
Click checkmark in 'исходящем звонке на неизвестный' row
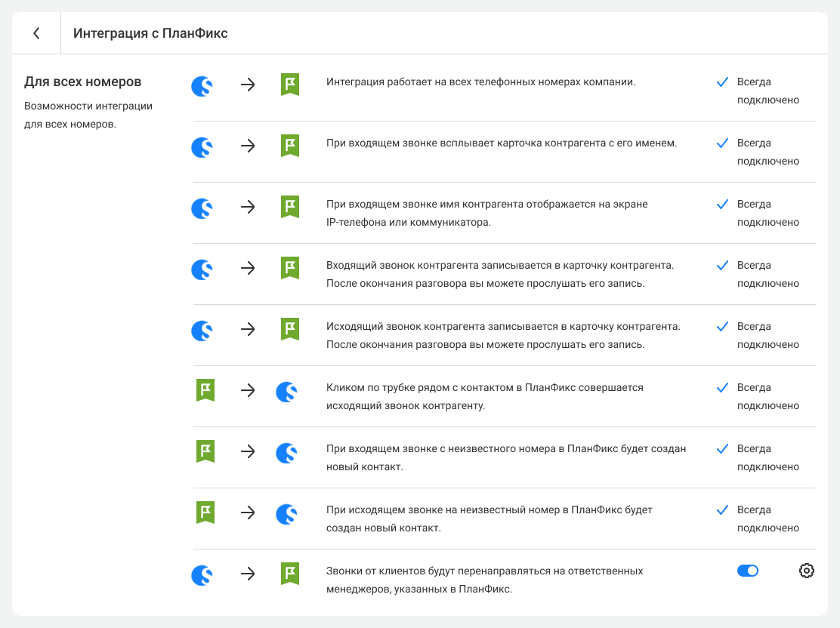tap(722, 509)
